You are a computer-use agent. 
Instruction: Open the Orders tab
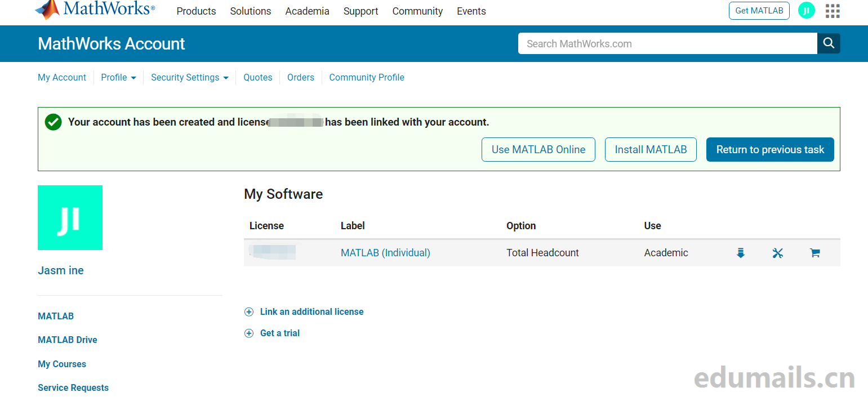301,78
